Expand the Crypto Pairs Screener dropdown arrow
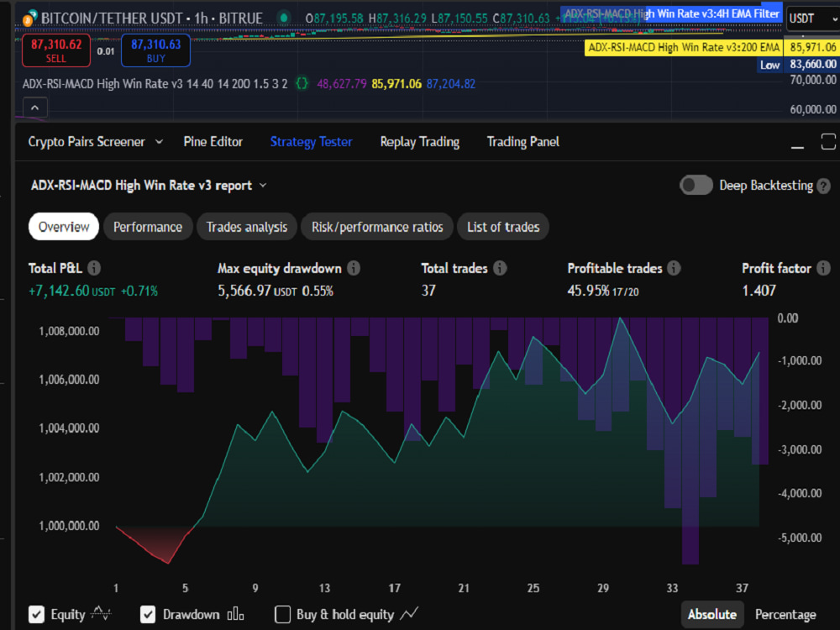Image resolution: width=840 pixels, height=630 pixels. click(x=159, y=142)
